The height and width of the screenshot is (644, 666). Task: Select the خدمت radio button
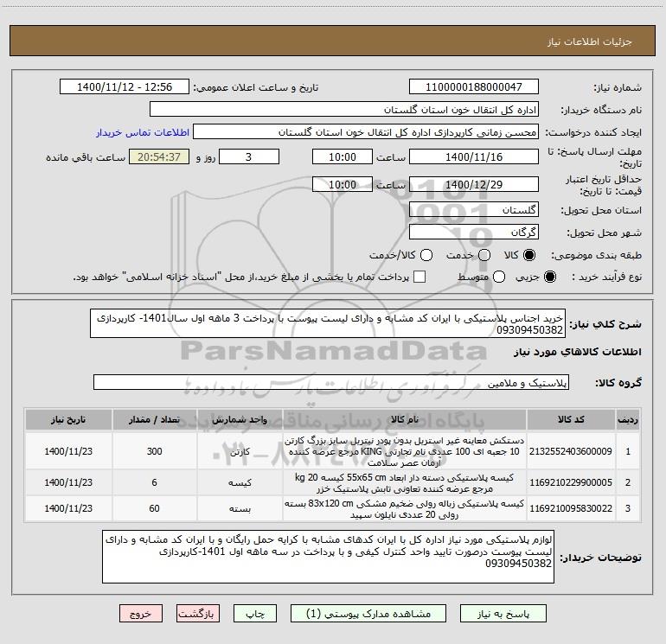point(484,255)
